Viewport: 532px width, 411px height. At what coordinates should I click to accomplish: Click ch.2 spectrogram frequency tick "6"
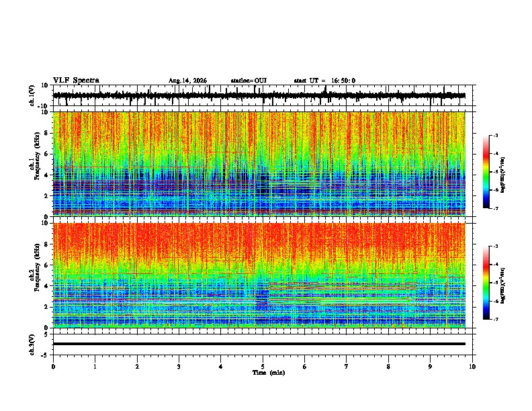point(47,265)
